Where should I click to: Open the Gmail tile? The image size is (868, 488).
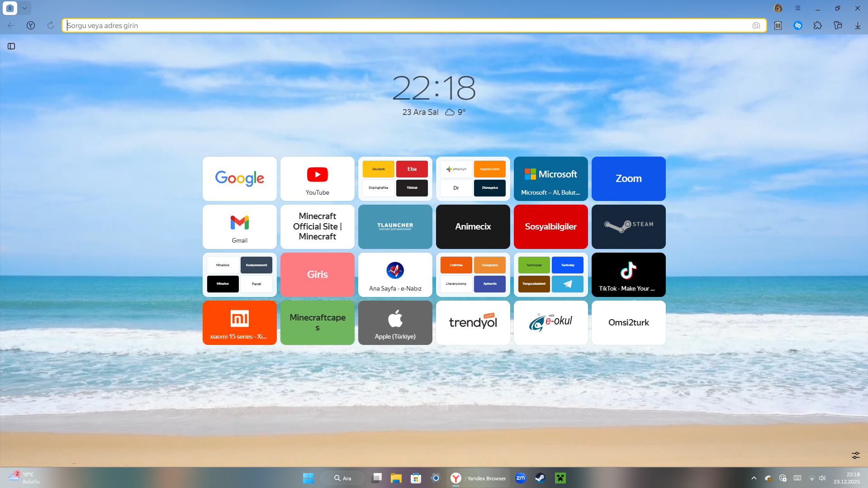tap(240, 227)
